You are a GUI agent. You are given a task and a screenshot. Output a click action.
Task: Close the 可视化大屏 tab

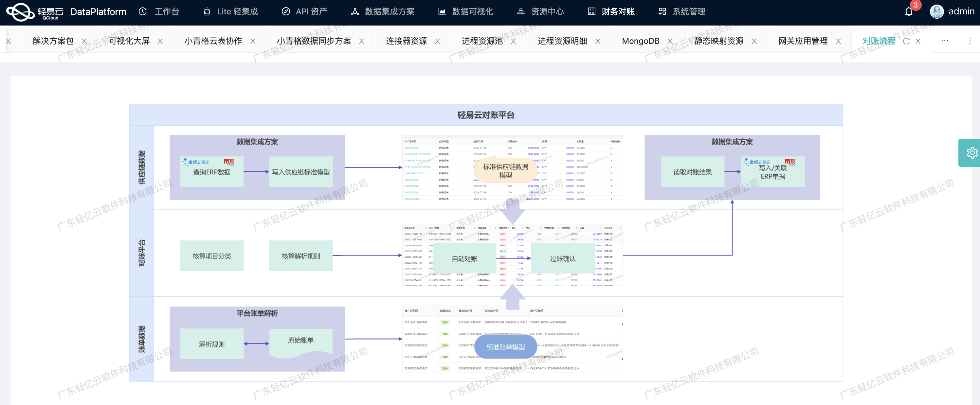coord(160,41)
